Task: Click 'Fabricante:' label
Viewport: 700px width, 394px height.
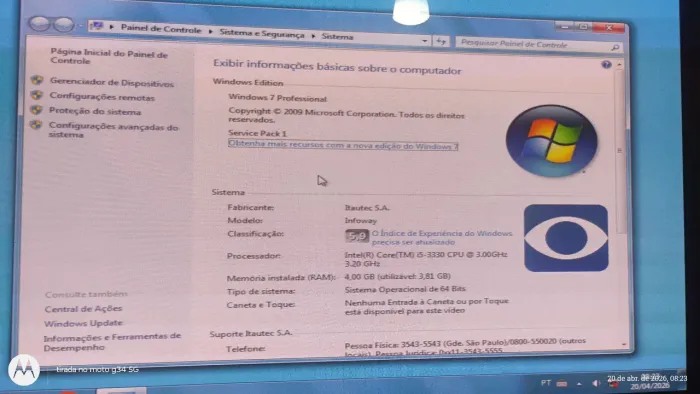Action: [250, 207]
